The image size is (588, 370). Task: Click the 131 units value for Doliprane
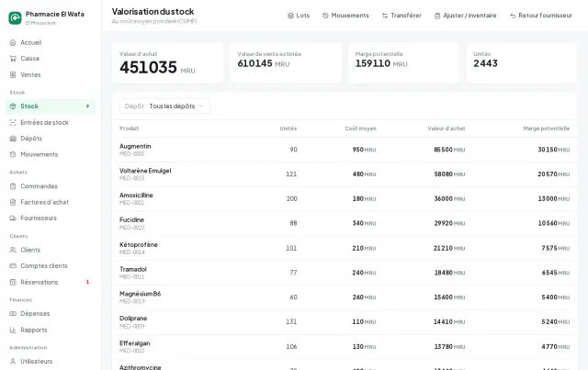click(x=291, y=321)
